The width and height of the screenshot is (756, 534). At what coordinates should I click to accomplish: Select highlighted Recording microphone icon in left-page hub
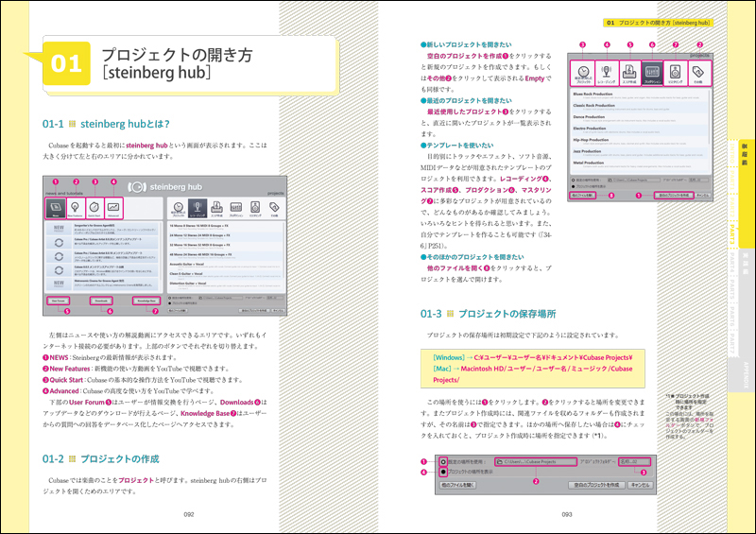pos(198,208)
